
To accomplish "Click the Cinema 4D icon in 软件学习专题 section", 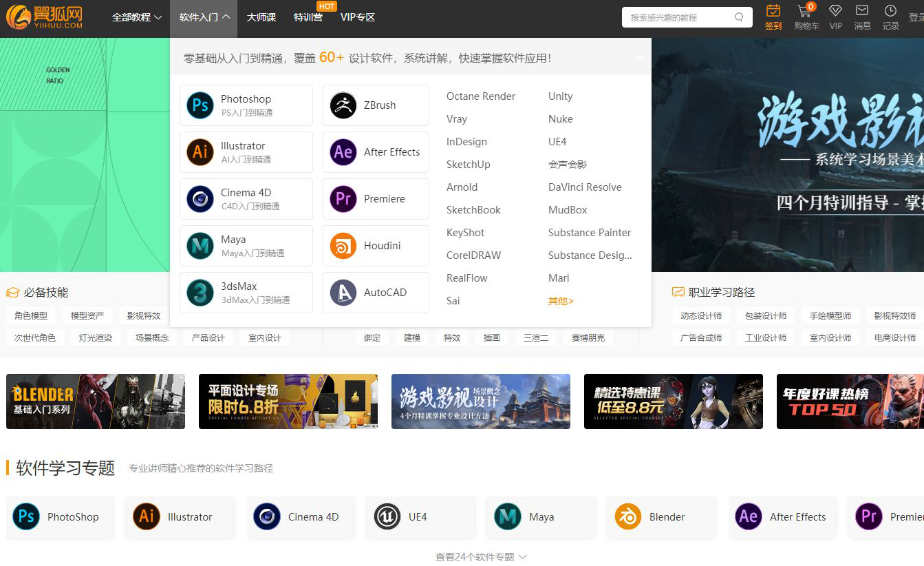I will (x=267, y=516).
